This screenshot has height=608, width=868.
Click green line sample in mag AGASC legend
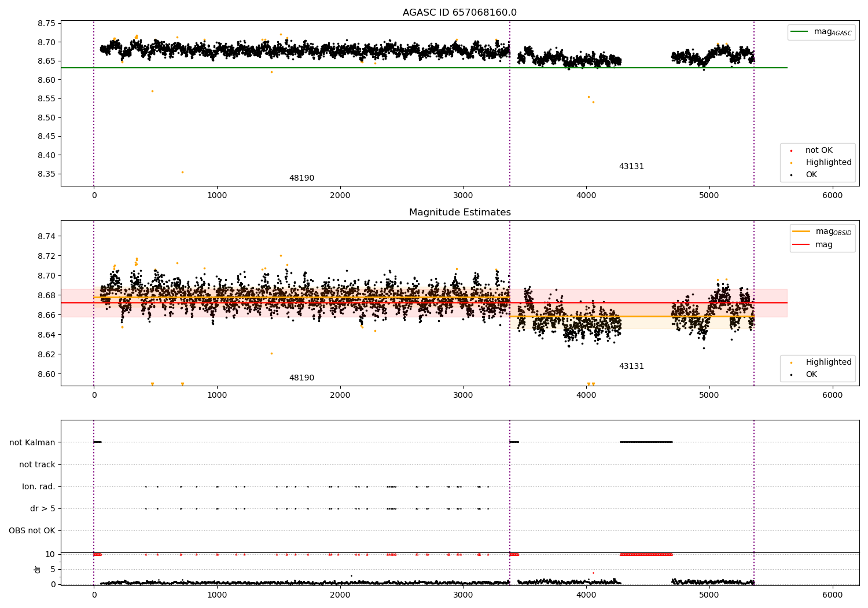click(799, 32)
